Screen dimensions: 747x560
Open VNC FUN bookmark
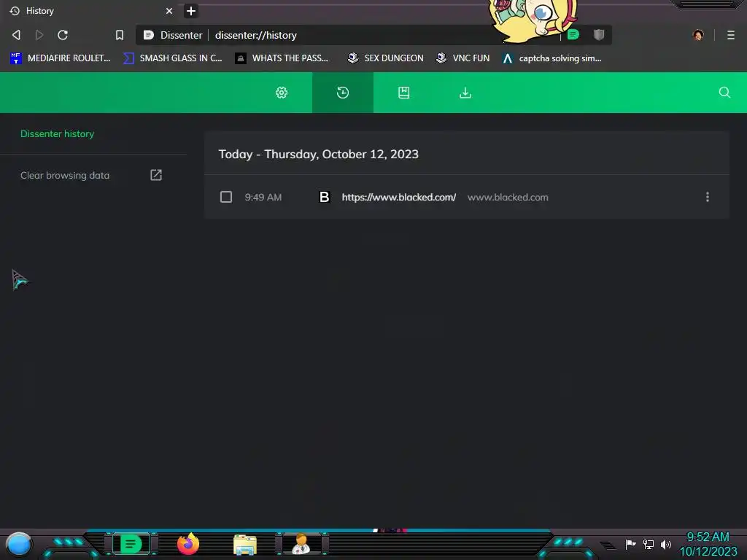(463, 58)
